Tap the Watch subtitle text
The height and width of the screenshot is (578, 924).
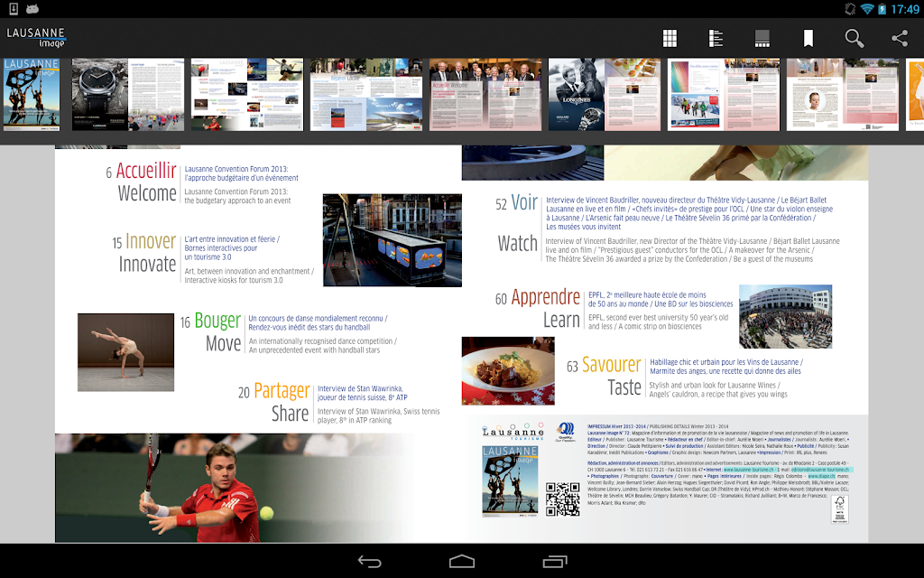(517, 244)
